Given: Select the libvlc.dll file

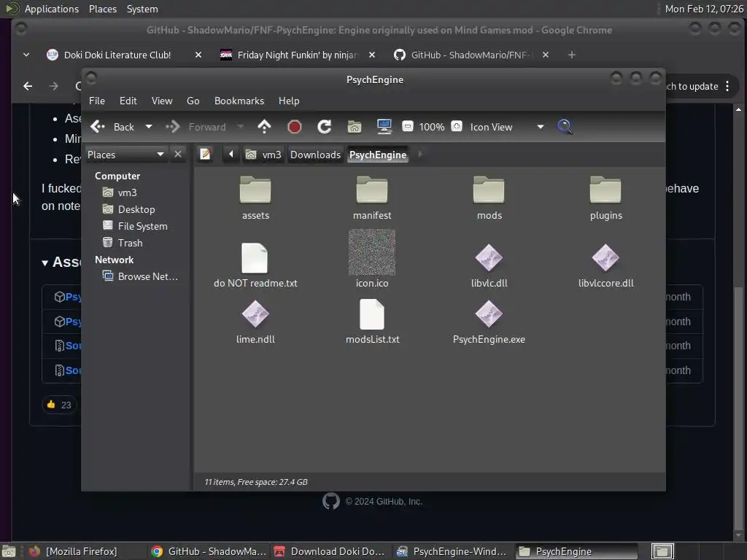Looking at the screenshot, I should point(489,265).
